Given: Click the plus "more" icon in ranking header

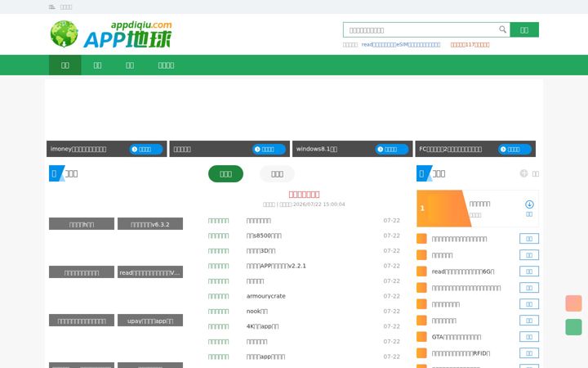Looking at the screenshot, I should click(523, 173).
